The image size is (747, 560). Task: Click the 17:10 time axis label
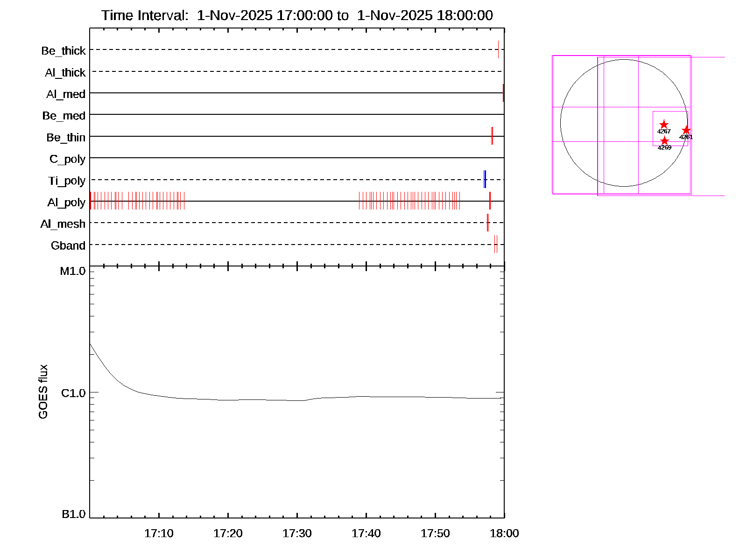point(159,533)
